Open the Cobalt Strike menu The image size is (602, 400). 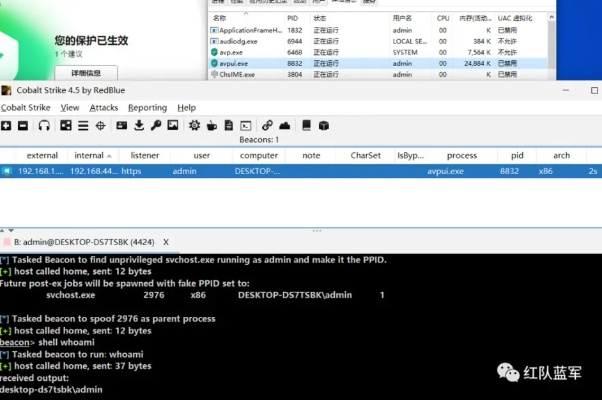coord(25,107)
